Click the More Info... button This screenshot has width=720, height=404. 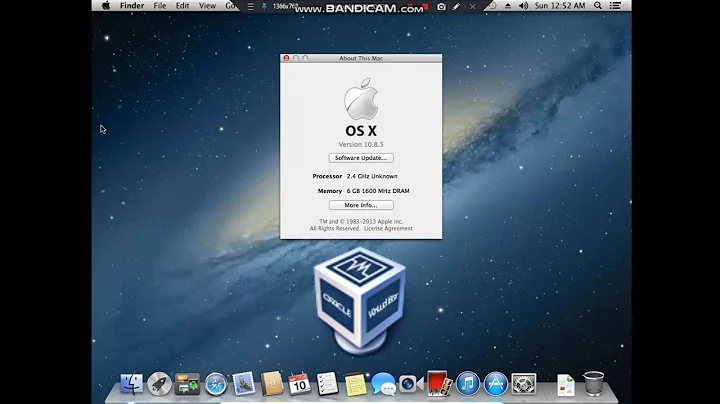click(361, 205)
